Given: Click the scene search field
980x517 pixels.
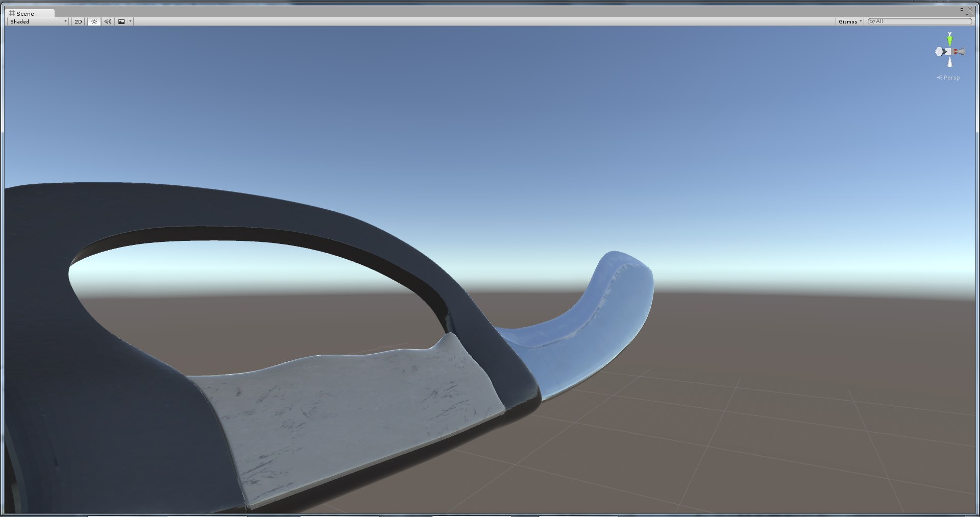Looking at the screenshot, I should coord(920,21).
